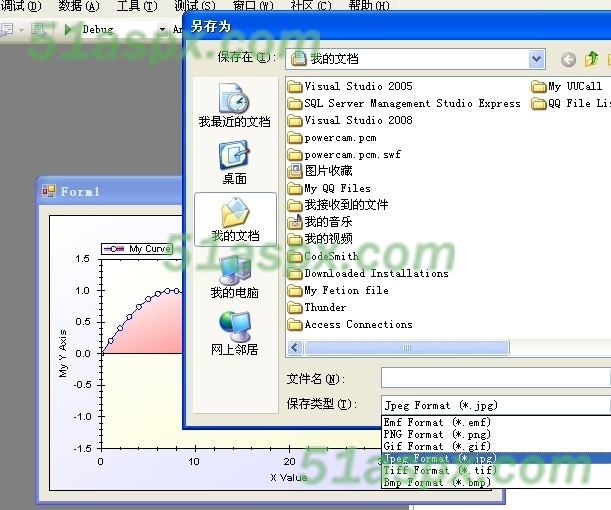Click the Form1 window title bar icon
The image size is (611, 510).
click(49, 191)
